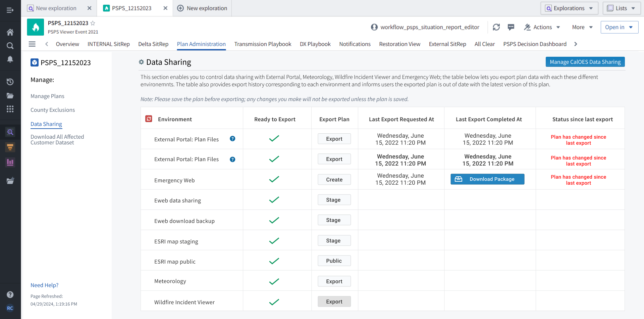Click Create for Emergency Web
This screenshot has height=319, width=644.
click(x=334, y=179)
